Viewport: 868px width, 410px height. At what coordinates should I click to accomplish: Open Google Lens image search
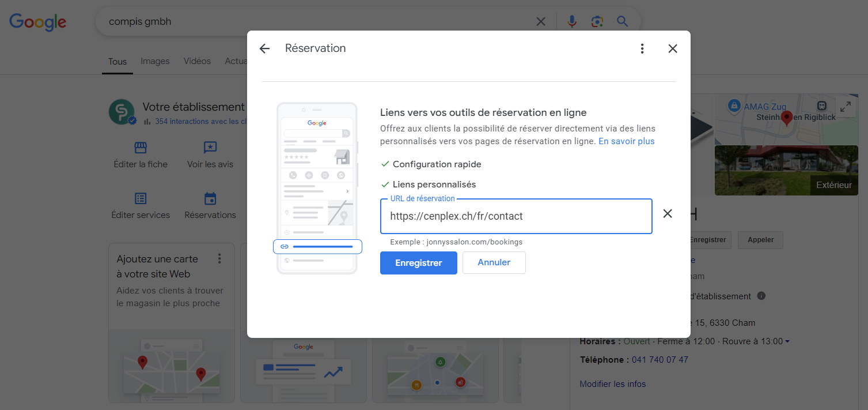click(x=597, y=22)
